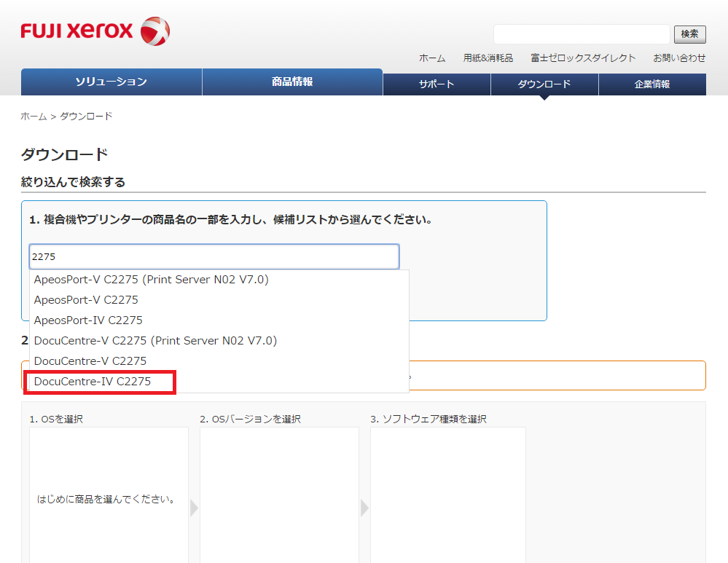Viewport: 728px width, 563px height.
Task: Open the 用紙&消耗品 link
Action: (x=488, y=58)
